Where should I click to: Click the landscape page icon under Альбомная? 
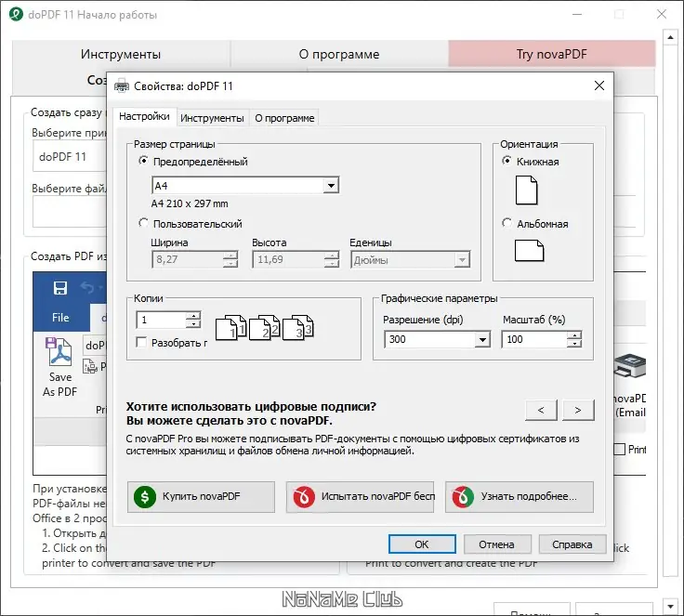[x=529, y=251]
